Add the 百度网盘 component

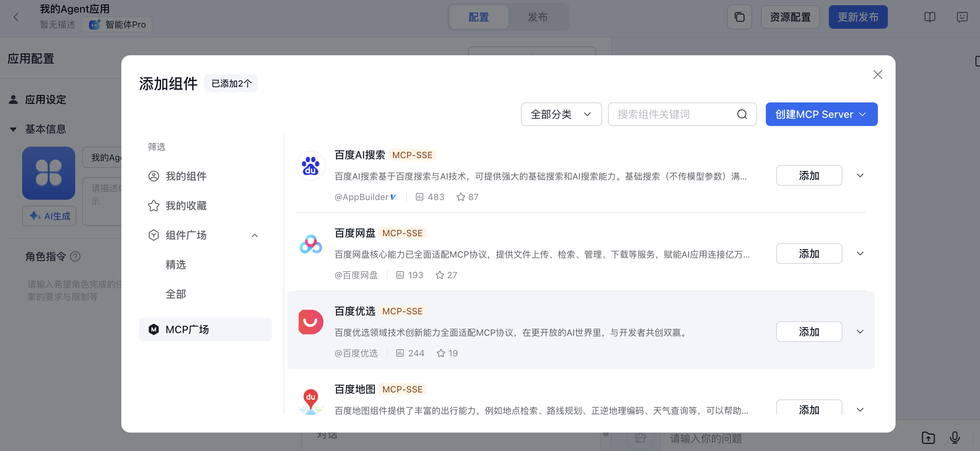[809, 253]
